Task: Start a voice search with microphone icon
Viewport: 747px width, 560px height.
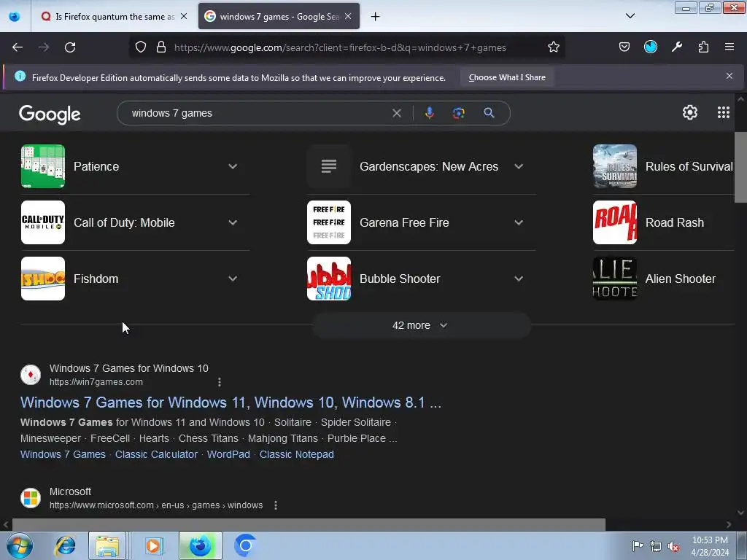Action: [429, 113]
